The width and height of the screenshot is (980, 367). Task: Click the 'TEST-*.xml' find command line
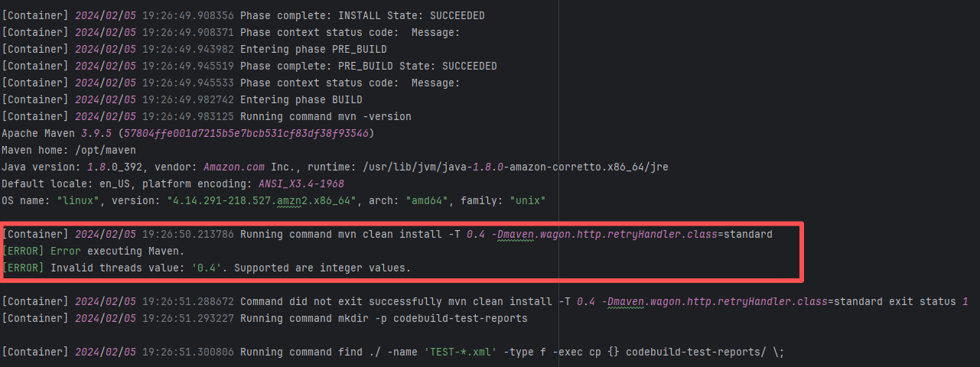click(512, 352)
